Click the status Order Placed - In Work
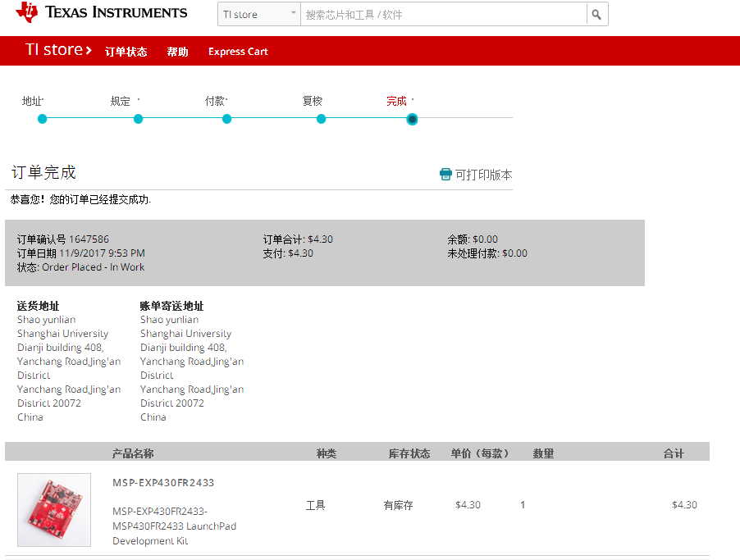 (x=94, y=267)
